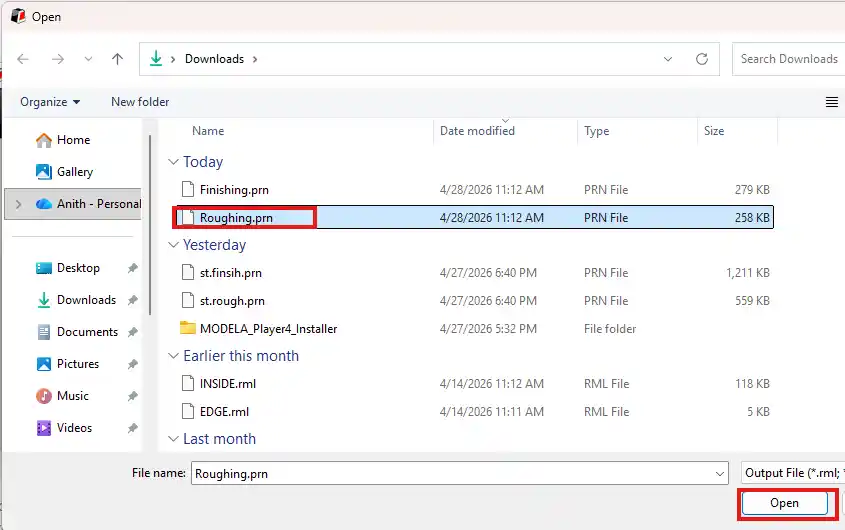This screenshot has width=845, height=530.
Task: Open the address bar history dropdown
Action: tap(668, 59)
